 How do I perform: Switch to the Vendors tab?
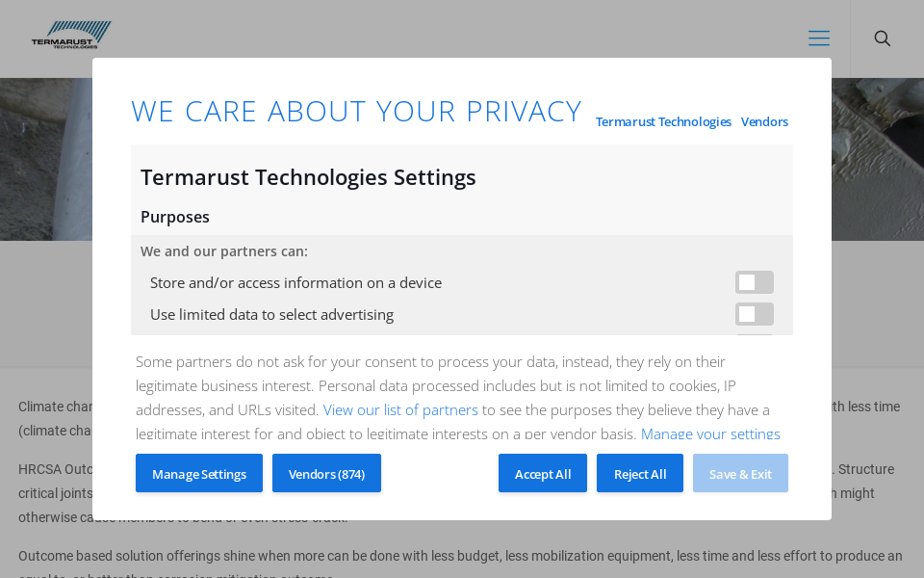click(764, 121)
